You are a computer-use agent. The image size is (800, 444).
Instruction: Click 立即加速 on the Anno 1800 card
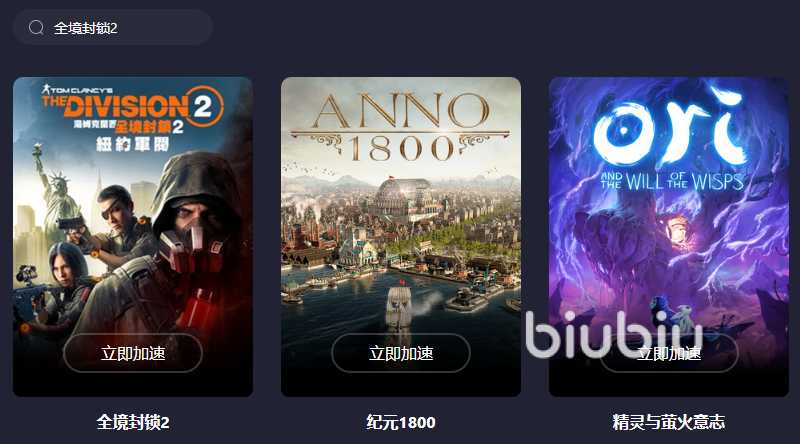(x=401, y=353)
